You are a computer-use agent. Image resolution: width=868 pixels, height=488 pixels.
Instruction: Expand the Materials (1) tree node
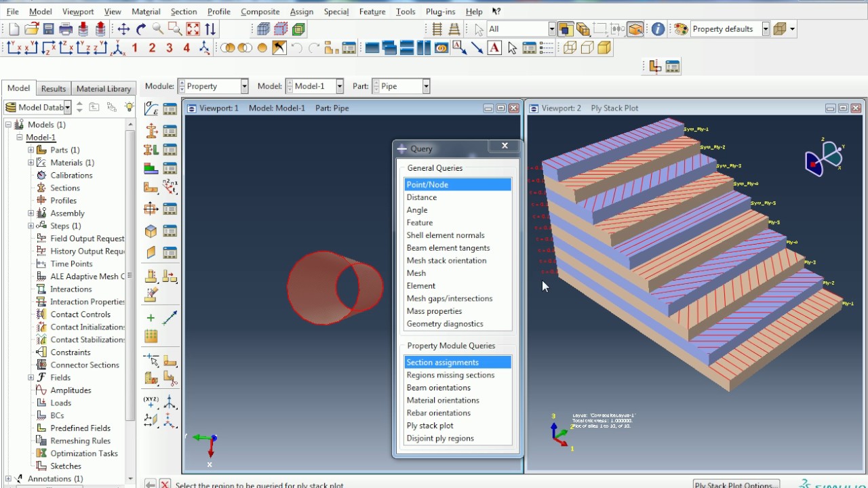tap(31, 163)
